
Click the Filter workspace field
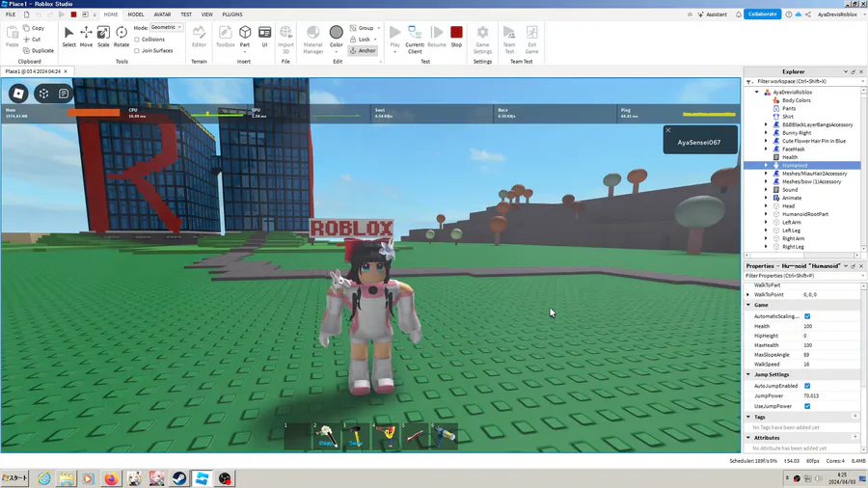(805, 81)
